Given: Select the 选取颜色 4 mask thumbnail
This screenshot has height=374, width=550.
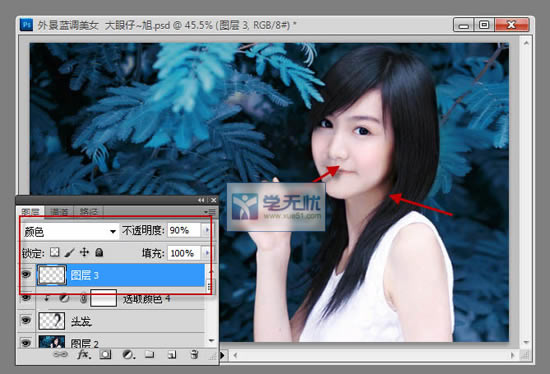Looking at the screenshot, I should click(x=103, y=298).
